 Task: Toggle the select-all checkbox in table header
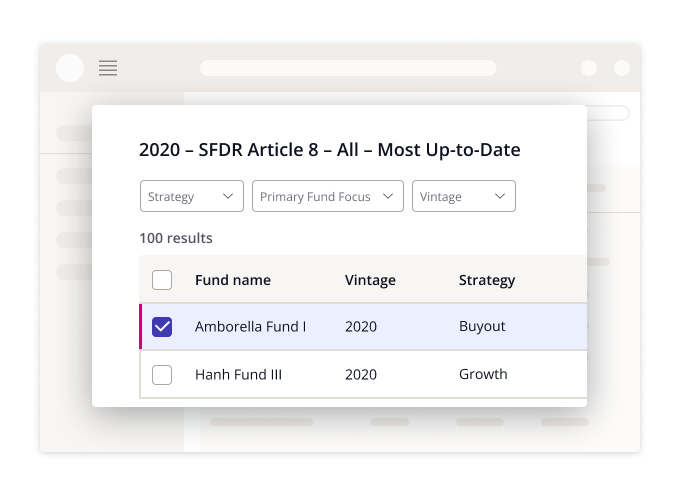tap(162, 280)
